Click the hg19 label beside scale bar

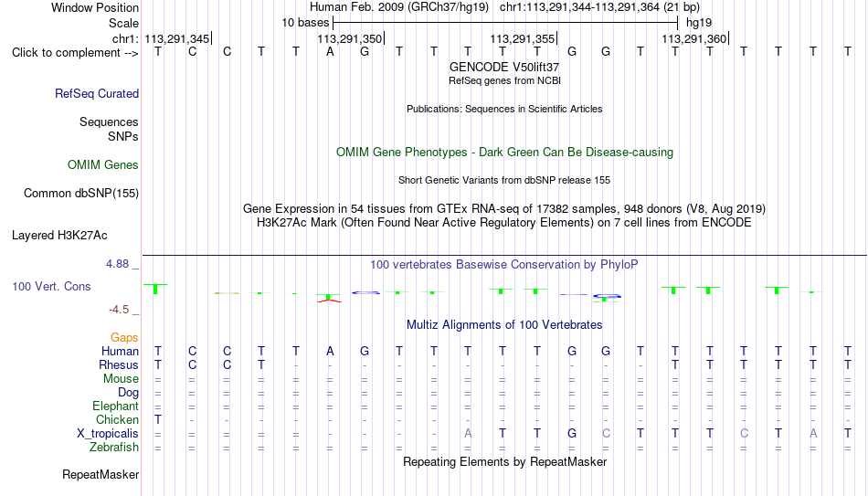(x=699, y=23)
